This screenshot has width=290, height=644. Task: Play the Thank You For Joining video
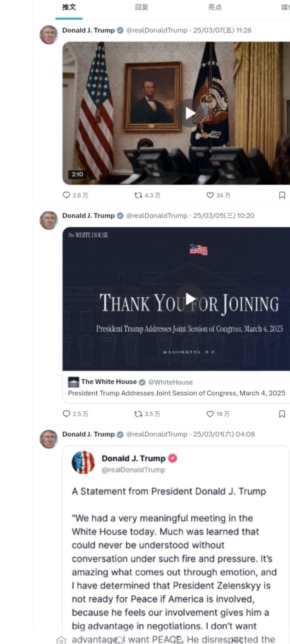tap(190, 299)
